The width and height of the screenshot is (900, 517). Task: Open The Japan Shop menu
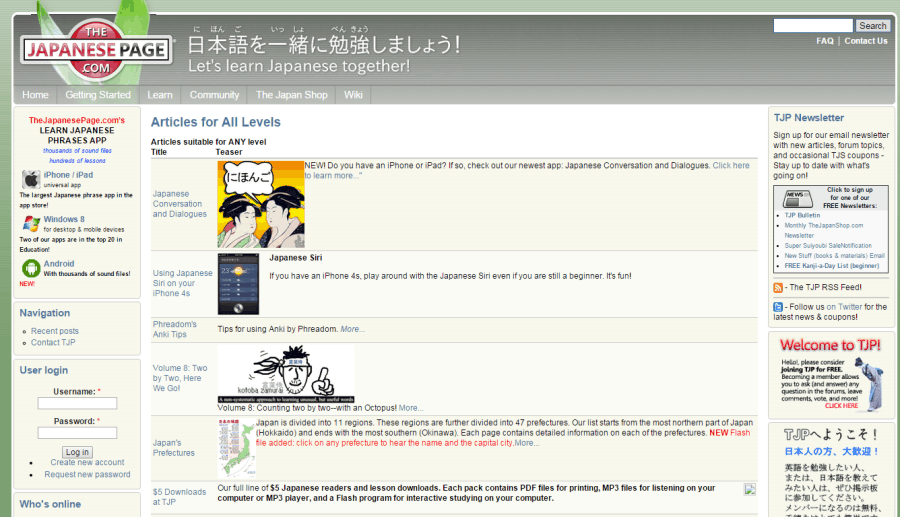point(292,95)
